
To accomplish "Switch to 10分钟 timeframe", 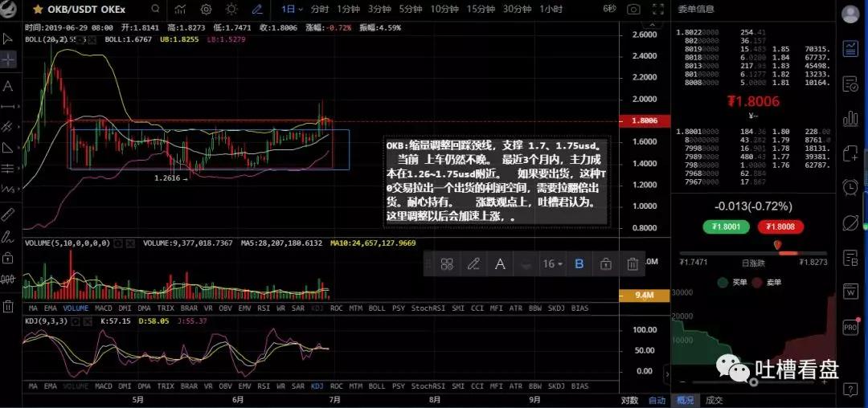I will [444, 9].
